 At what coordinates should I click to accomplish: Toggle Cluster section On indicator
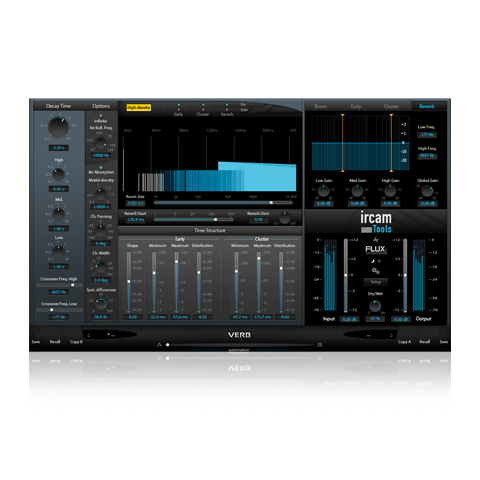point(203,105)
